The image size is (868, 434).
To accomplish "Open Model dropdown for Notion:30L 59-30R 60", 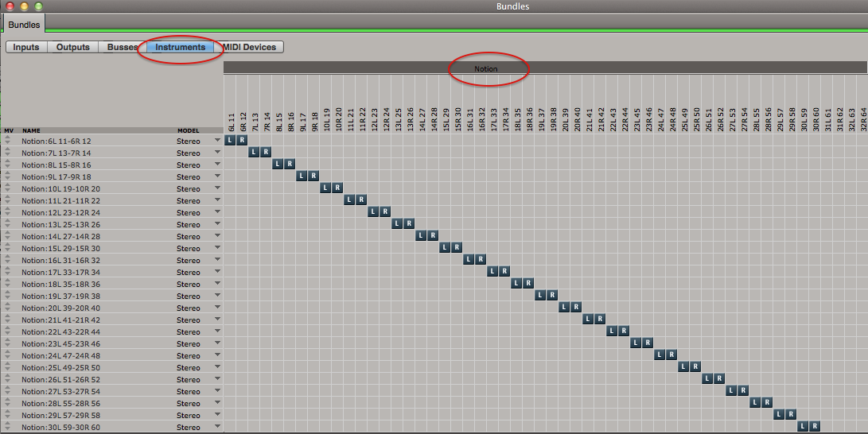I will coord(217,427).
